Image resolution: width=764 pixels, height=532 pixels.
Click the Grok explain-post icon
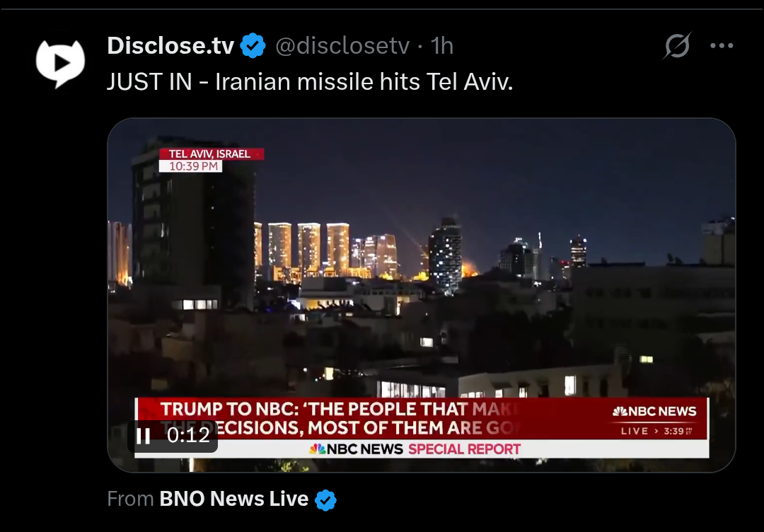coord(678,45)
